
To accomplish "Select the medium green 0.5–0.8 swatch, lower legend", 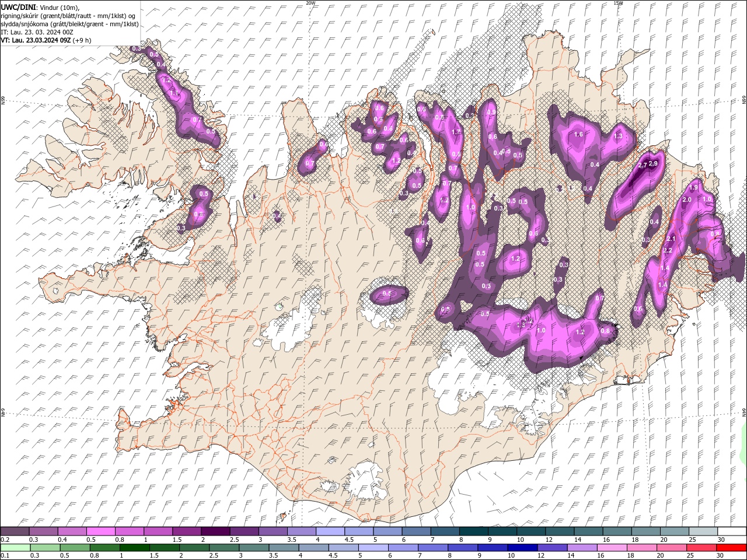I will (x=75, y=548).
